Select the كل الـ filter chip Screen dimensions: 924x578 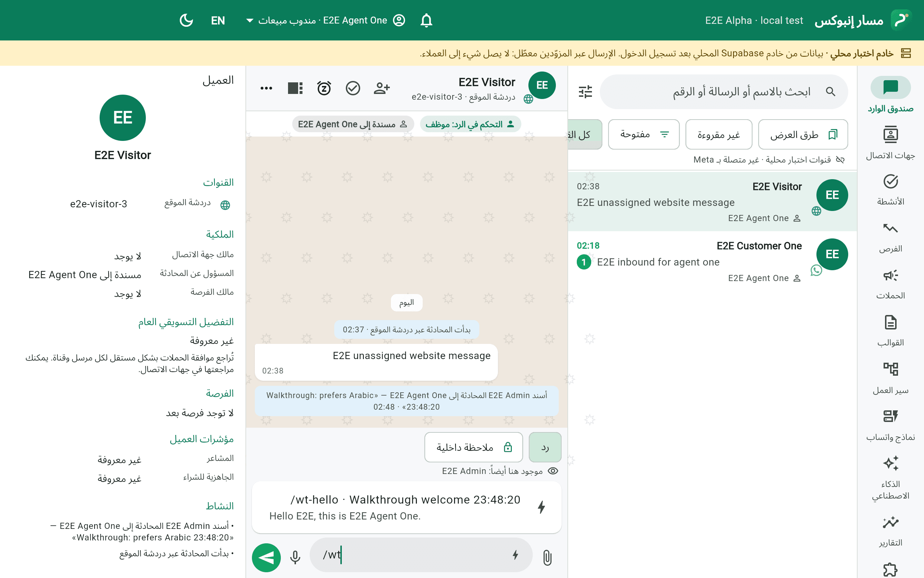point(585,134)
